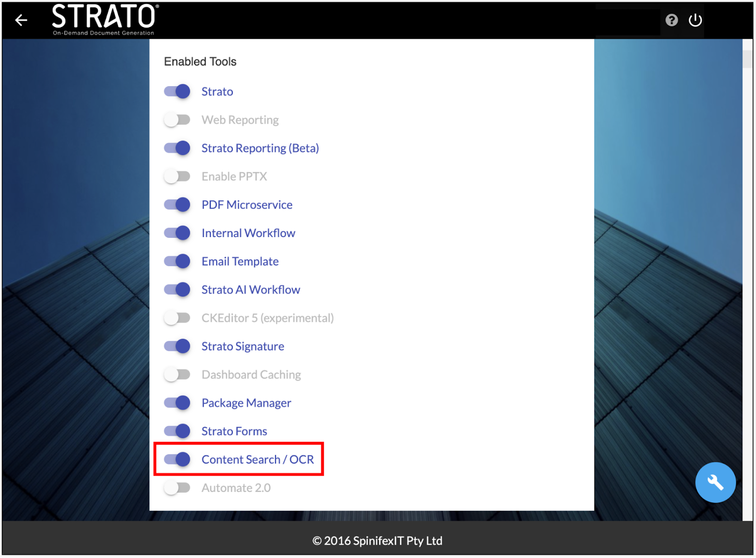The image size is (756, 558).
Task: Turn off Strato Reporting (Beta) switch
Action: pyautogui.click(x=177, y=148)
